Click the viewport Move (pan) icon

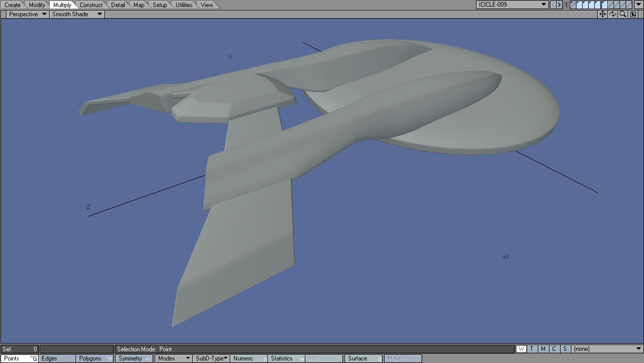tap(602, 14)
